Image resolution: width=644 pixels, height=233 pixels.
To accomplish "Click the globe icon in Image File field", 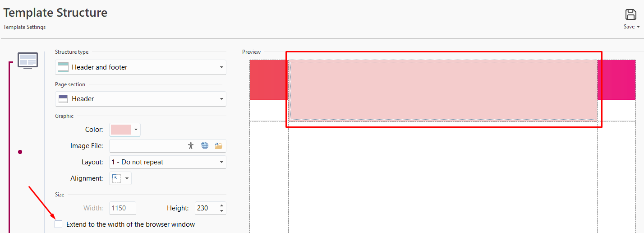I will [x=205, y=145].
